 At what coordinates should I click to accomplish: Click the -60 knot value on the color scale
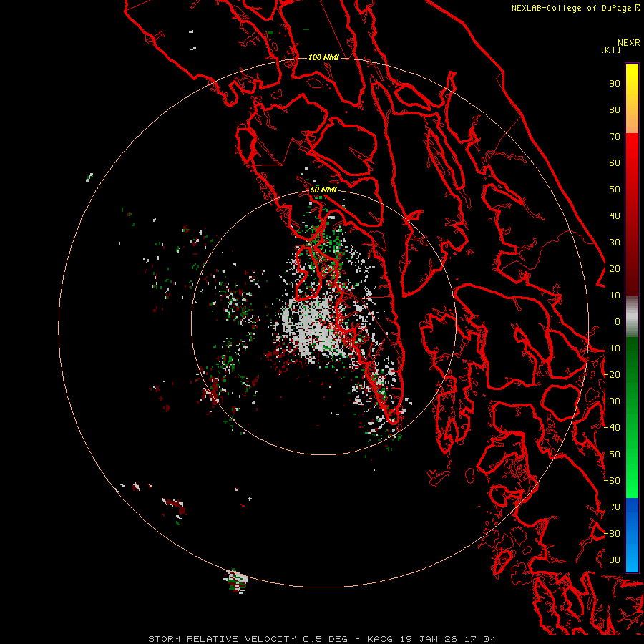[x=612, y=481]
